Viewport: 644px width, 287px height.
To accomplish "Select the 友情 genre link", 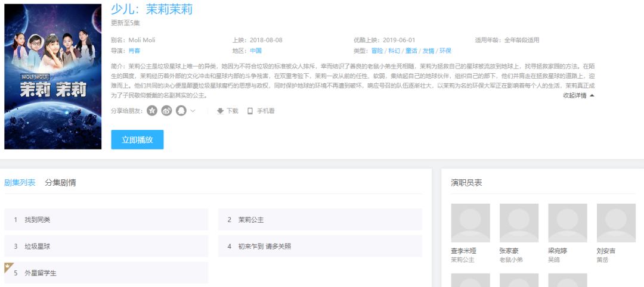I will [x=428, y=51].
